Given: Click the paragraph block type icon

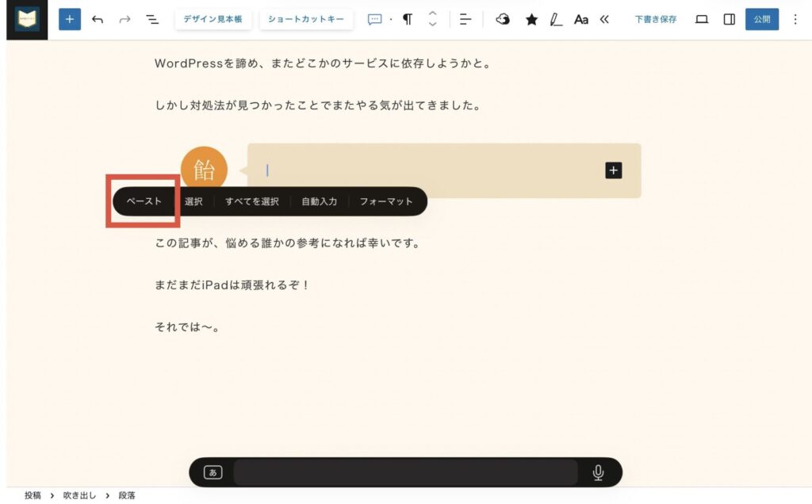Looking at the screenshot, I should 408,19.
